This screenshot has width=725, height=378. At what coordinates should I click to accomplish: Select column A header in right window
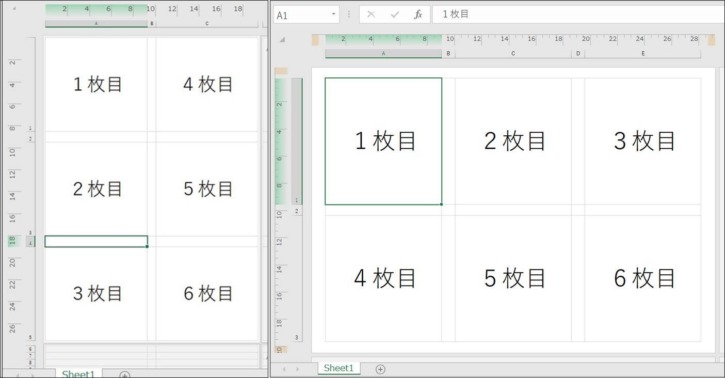[383, 54]
